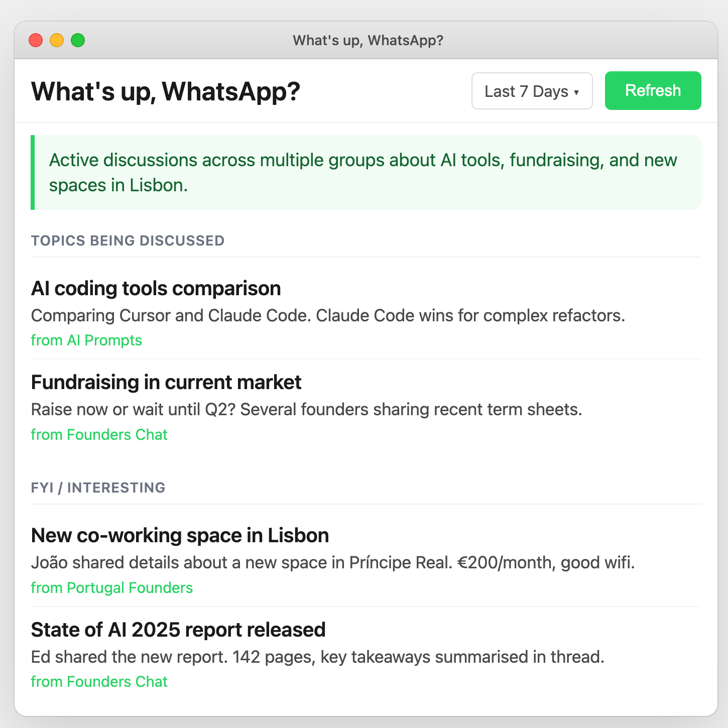The image size is (728, 728).
Task: Select the AI coding tools comparison topic
Action: [x=156, y=288]
